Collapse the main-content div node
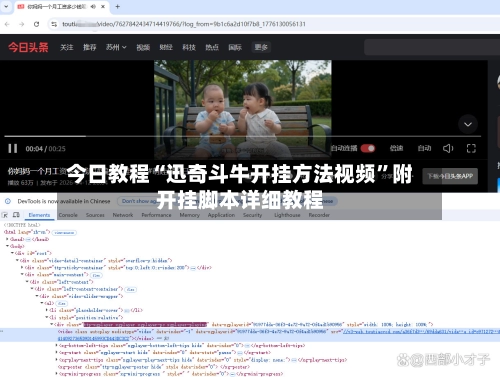The width and height of the screenshot is (500, 377). pyautogui.click(x=22, y=274)
